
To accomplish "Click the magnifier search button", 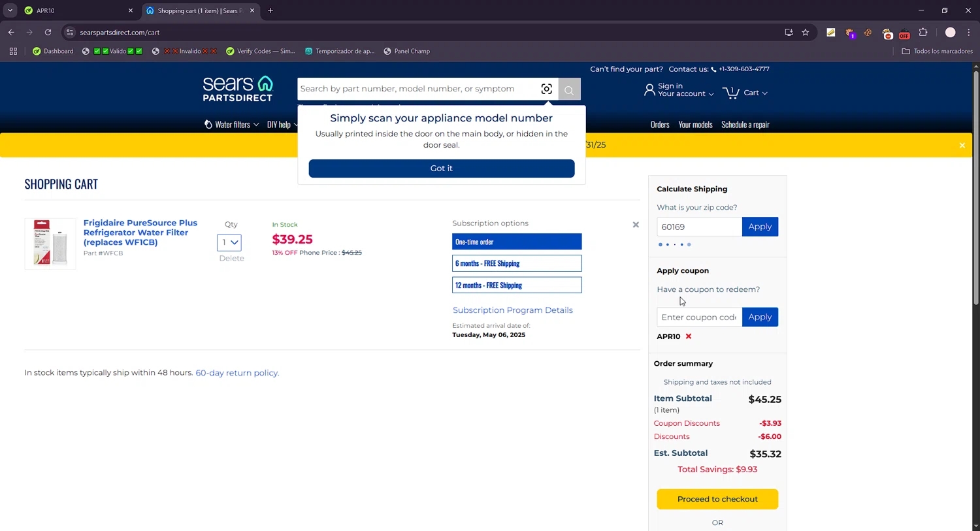I will [569, 89].
